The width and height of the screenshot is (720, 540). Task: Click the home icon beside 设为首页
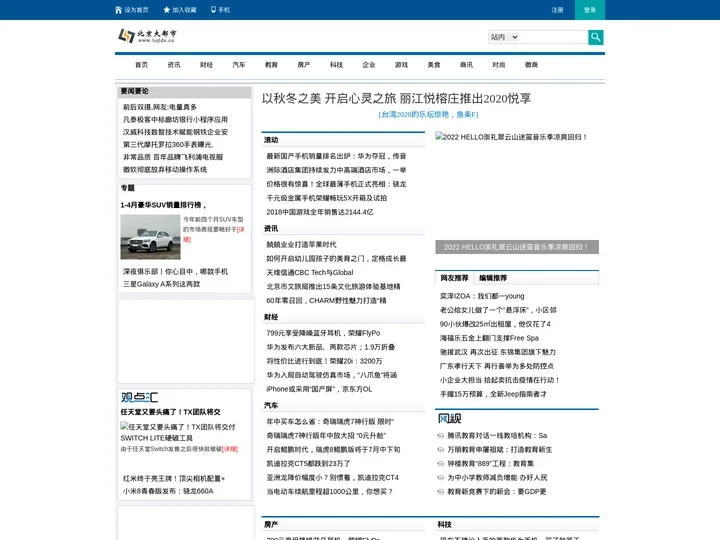click(118, 10)
